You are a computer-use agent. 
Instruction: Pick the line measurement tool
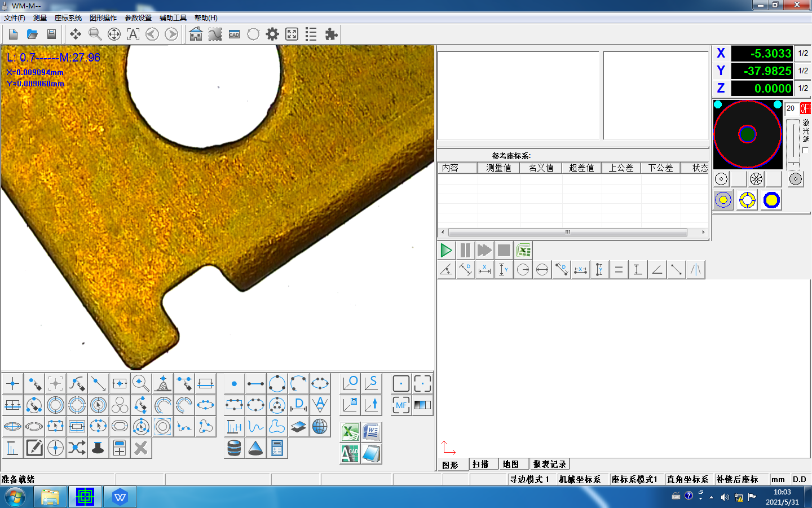coord(255,384)
